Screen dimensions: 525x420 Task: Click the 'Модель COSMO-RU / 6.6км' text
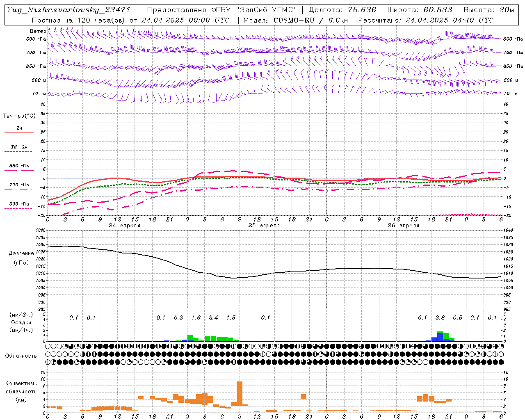click(x=296, y=20)
